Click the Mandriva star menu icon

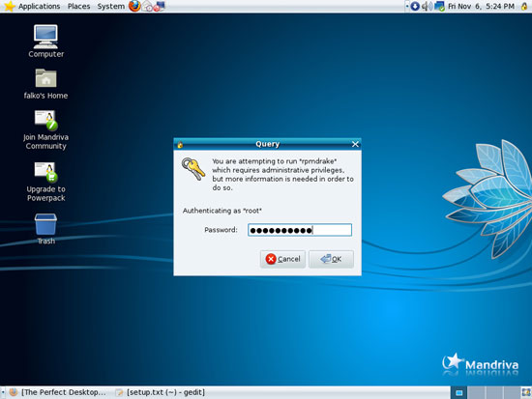tap(9, 6)
